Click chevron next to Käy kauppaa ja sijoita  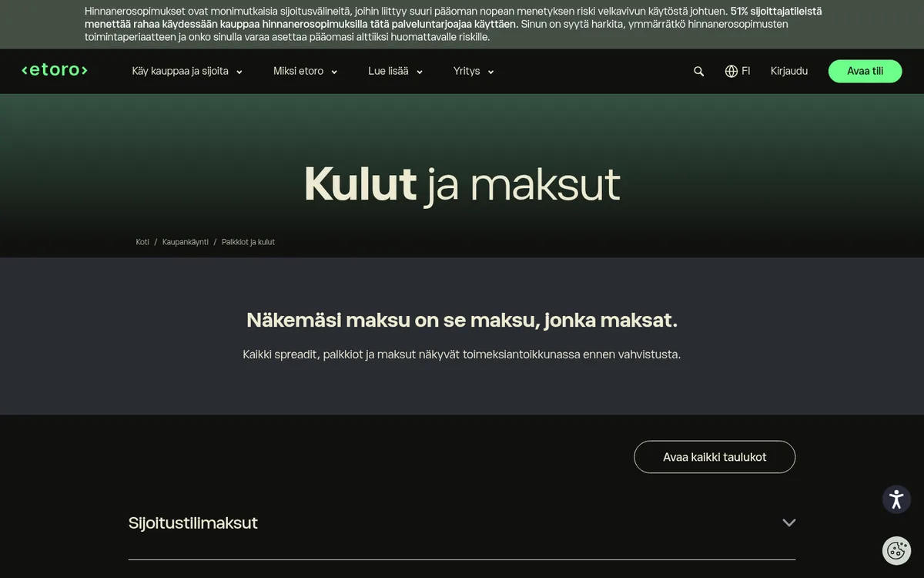pos(239,72)
